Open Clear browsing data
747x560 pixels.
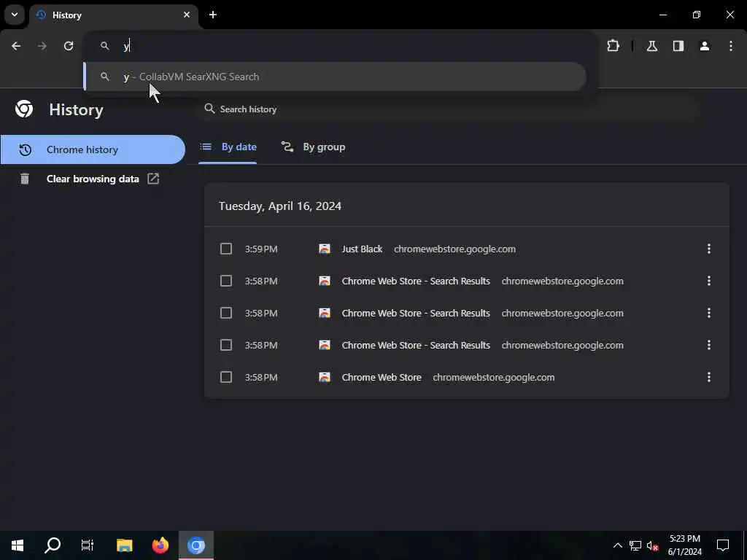click(x=93, y=179)
